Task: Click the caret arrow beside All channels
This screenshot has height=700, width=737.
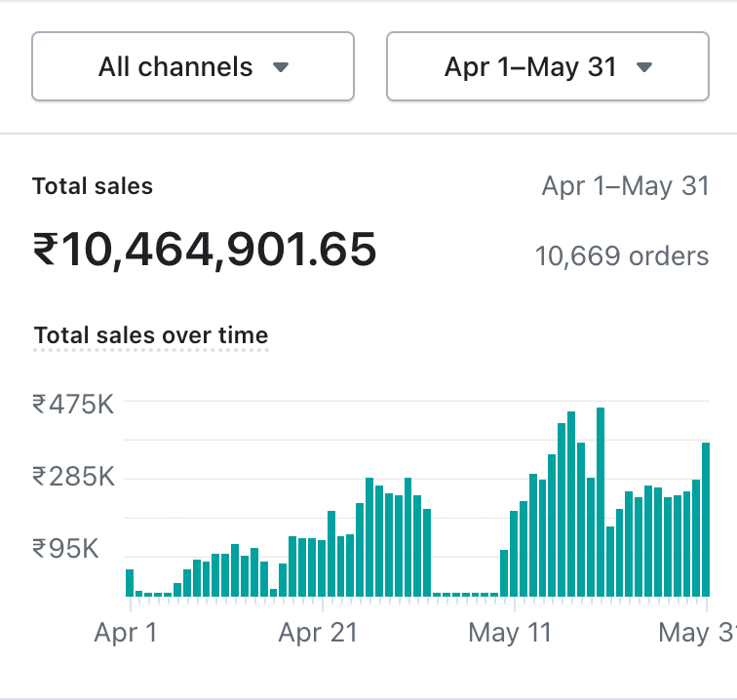Action: click(x=281, y=68)
